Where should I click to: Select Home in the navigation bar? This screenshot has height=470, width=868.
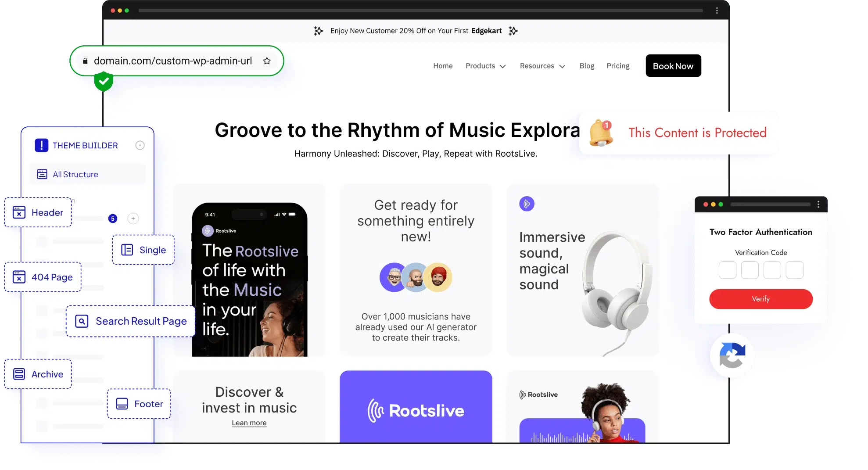coord(443,66)
